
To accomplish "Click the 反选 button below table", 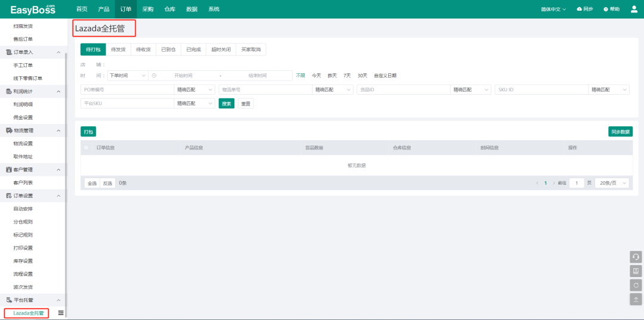I will (x=107, y=184).
